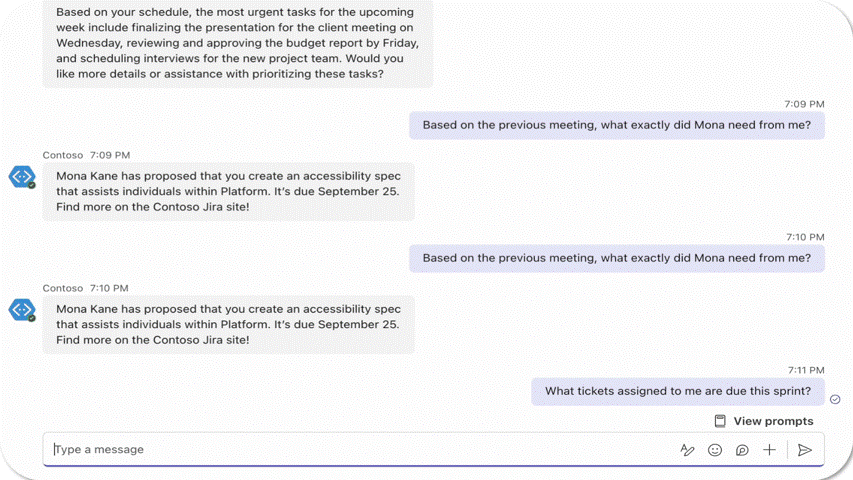
Task: Click the first Mona Kane accessibility spec reply
Action: click(x=228, y=191)
